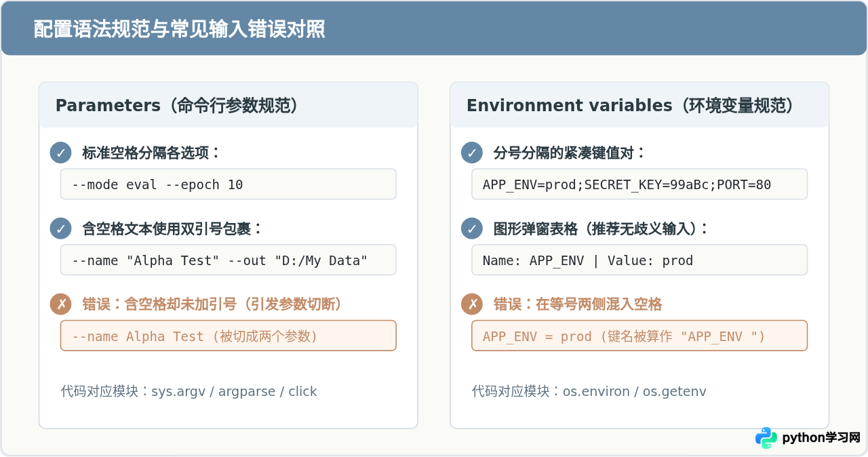Click the Parameters（命令行参数规范）heading
Screen dimensions: 868x457
(176, 106)
